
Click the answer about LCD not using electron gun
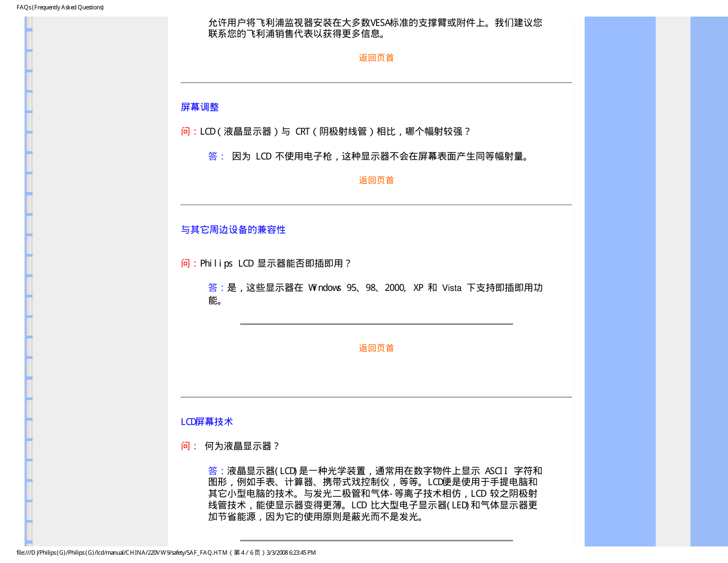pos(381,156)
